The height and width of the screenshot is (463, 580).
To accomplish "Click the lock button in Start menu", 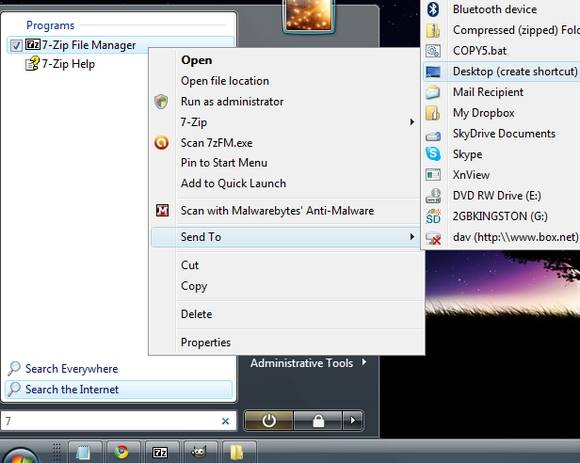I will 318,420.
